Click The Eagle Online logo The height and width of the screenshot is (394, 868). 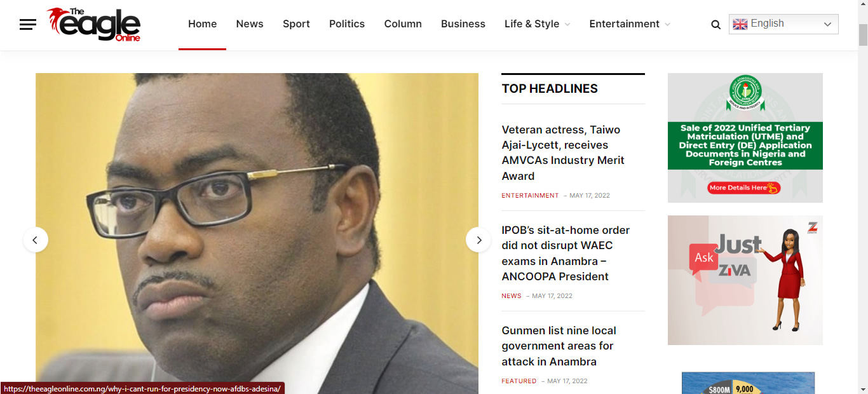[x=93, y=25]
